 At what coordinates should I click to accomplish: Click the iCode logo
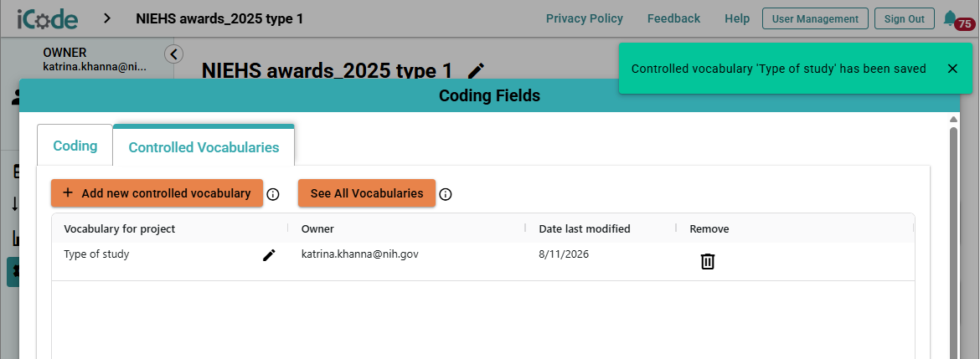48,18
